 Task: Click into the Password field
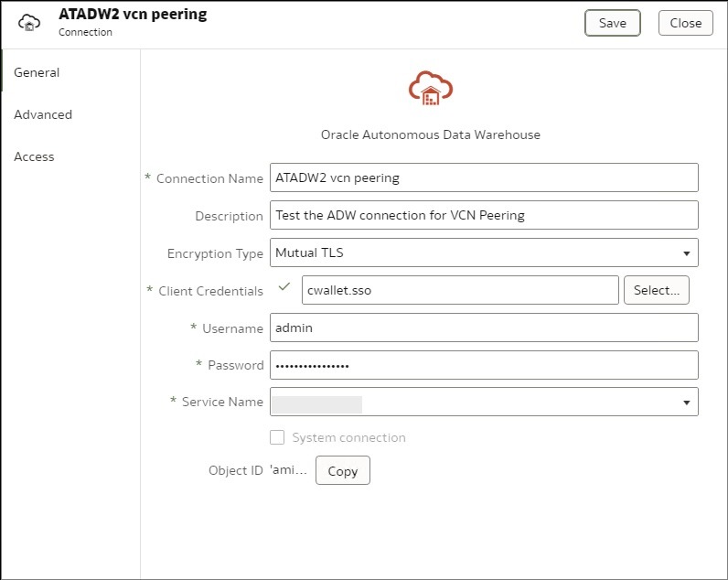point(484,365)
